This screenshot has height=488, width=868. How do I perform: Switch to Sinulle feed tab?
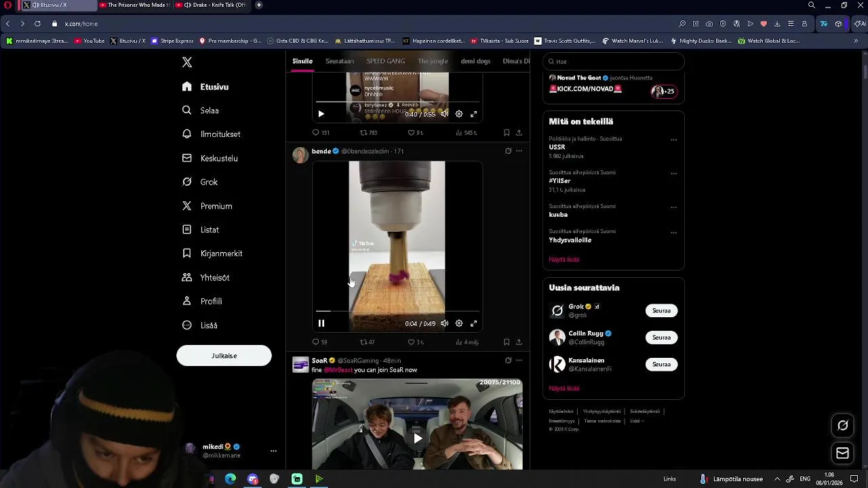coord(302,61)
